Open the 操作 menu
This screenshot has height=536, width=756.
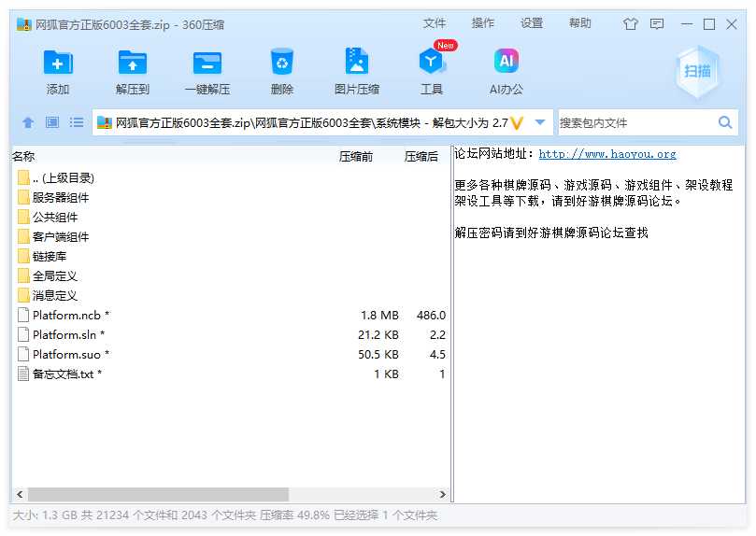pyautogui.click(x=482, y=23)
